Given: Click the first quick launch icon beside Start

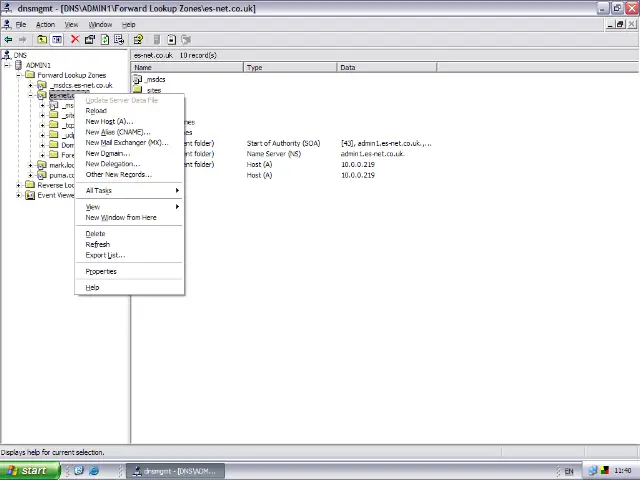Looking at the screenshot, I should click(x=79, y=471).
